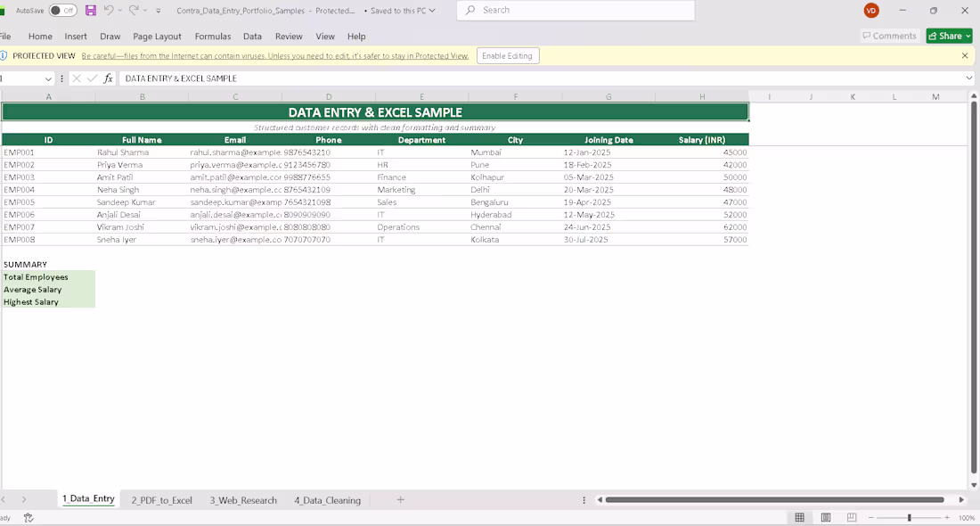
Task: Click the Accessibility checker status bar icon
Action: tap(29, 518)
